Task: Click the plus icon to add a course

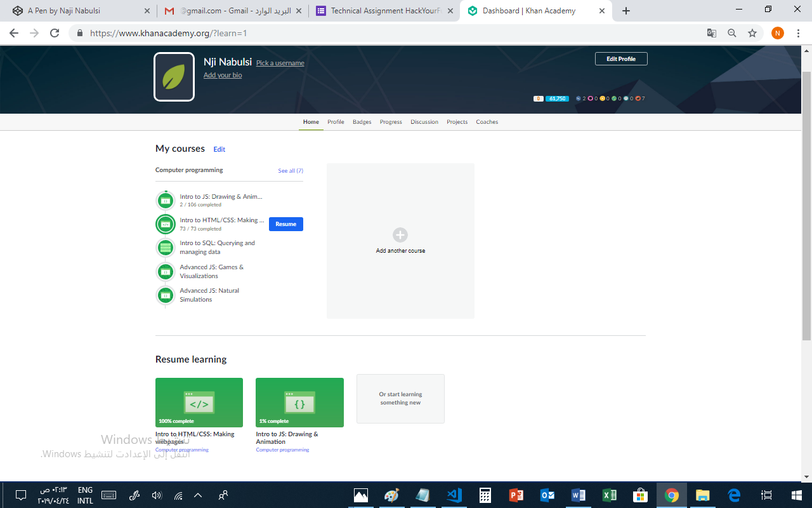Action: click(x=400, y=235)
